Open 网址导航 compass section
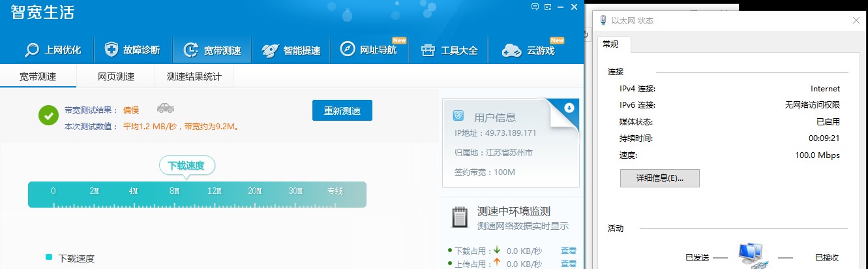Image resolution: width=868 pixels, height=269 pixels. (368, 50)
